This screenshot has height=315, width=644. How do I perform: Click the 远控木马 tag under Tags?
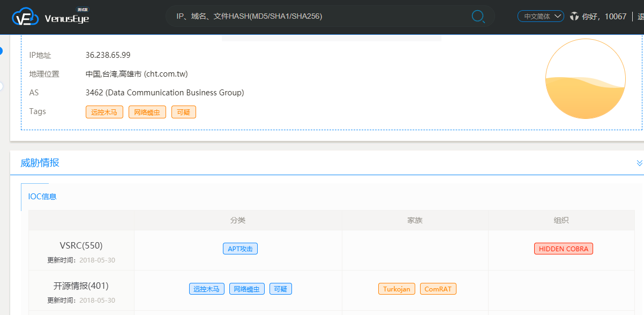104,112
